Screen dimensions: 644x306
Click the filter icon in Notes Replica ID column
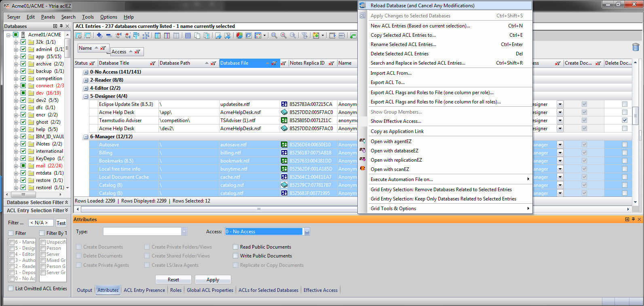[x=331, y=63]
